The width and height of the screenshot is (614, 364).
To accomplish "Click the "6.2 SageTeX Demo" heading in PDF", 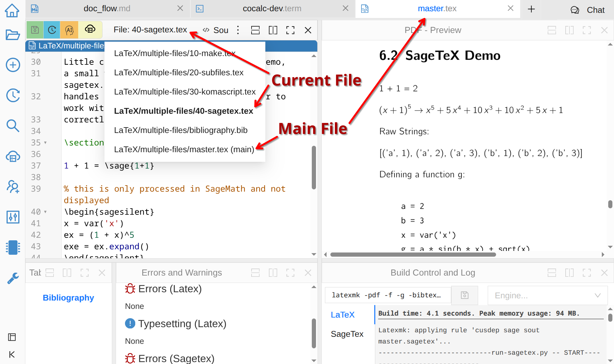I will coord(440,55).
